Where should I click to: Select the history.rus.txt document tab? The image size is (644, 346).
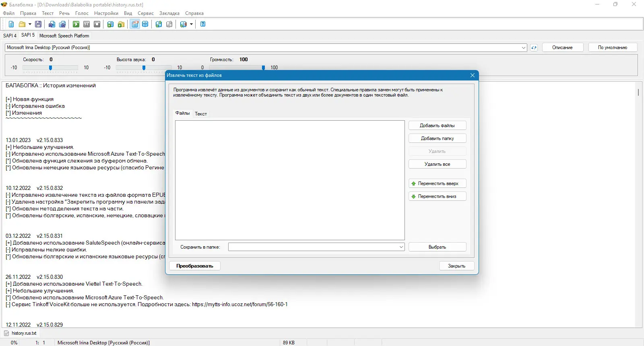pos(20,333)
